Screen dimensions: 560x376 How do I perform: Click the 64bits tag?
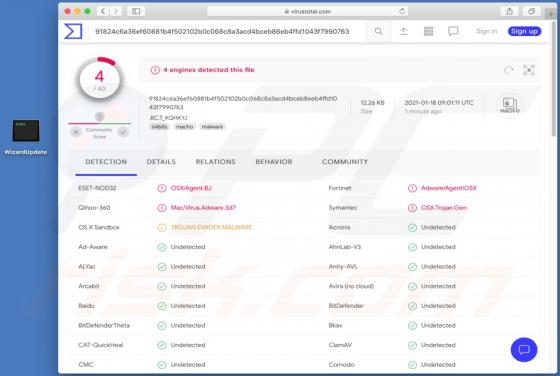159,127
